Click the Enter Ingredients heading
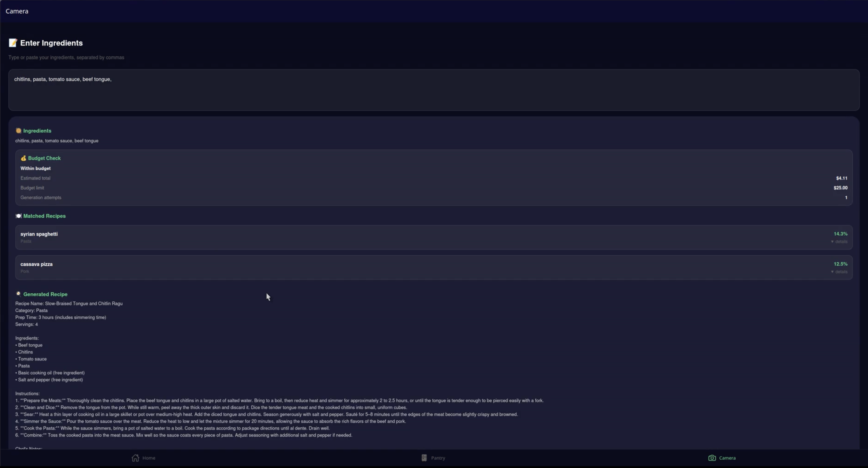The image size is (868, 468). 51,43
